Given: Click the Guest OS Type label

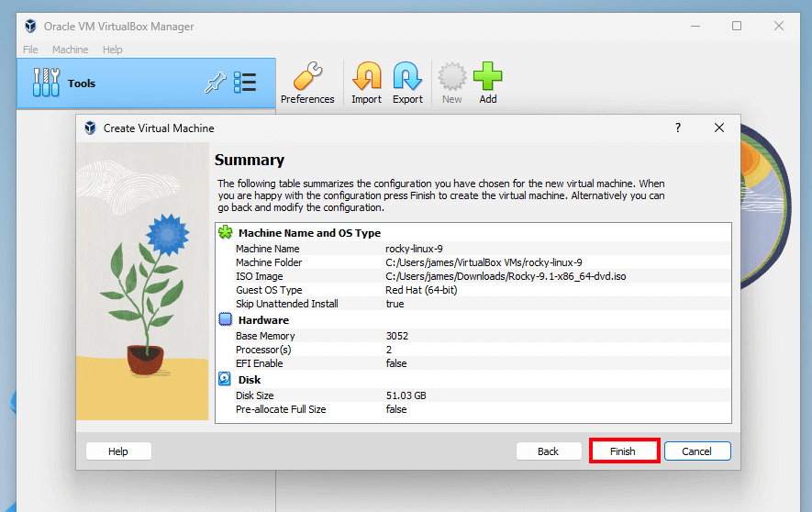Looking at the screenshot, I should tap(269, 290).
